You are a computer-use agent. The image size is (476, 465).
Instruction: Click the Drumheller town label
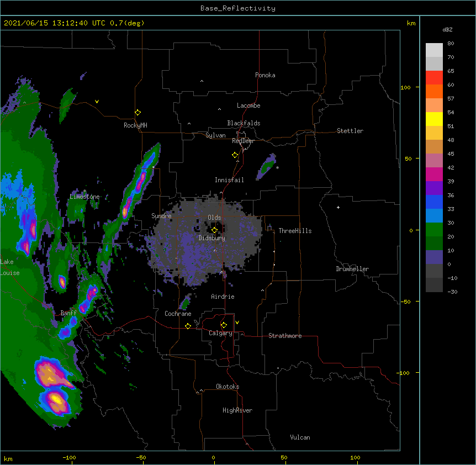pyautogui.click(x=352, y=269)
